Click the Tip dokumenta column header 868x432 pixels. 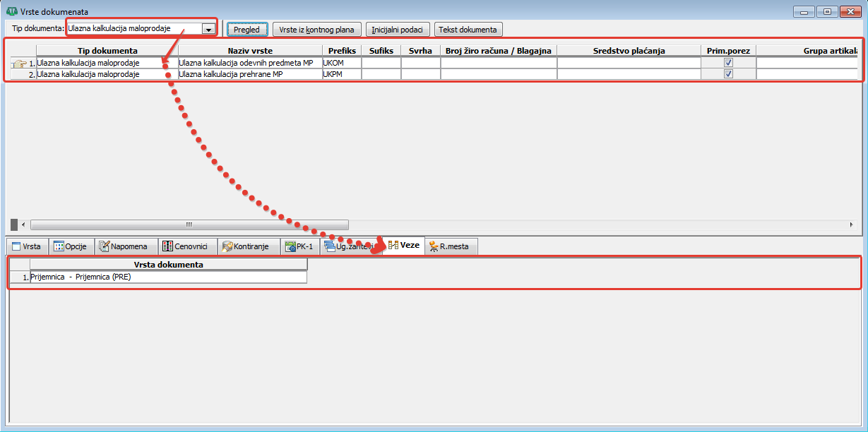pyautogui.click(x=107, y=51)
